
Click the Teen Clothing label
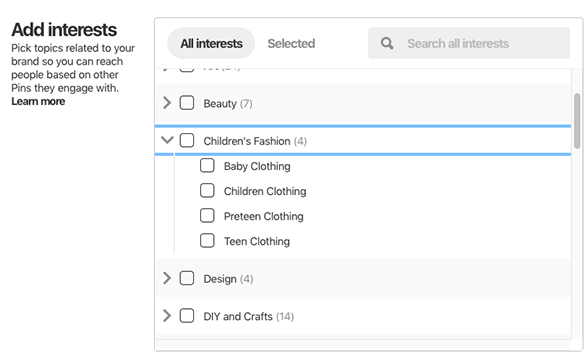256,241
